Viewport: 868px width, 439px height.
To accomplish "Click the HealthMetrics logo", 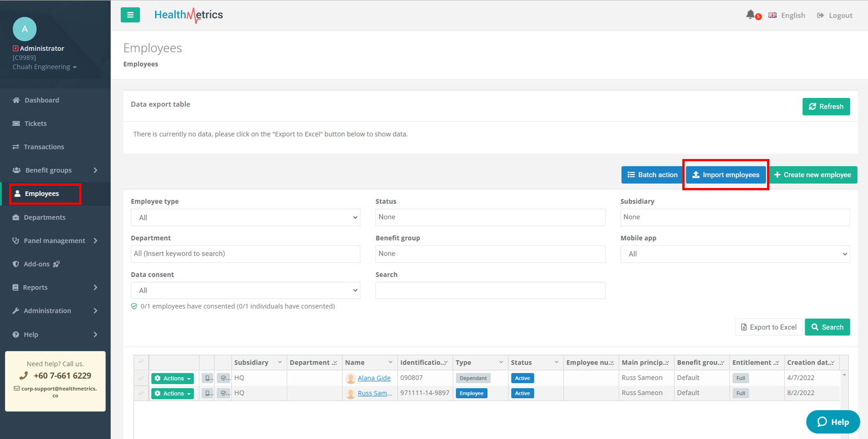I will point(188,15).
